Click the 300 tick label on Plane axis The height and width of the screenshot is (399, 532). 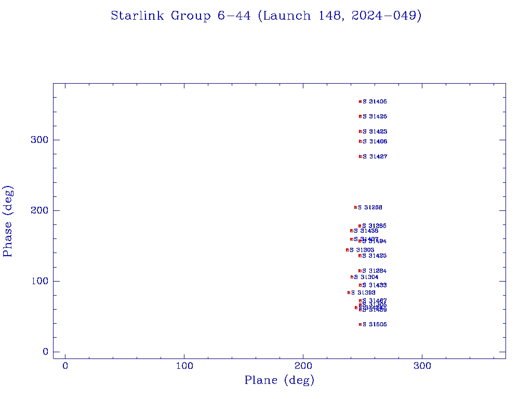pyautogui.click(x=422, y=366)
